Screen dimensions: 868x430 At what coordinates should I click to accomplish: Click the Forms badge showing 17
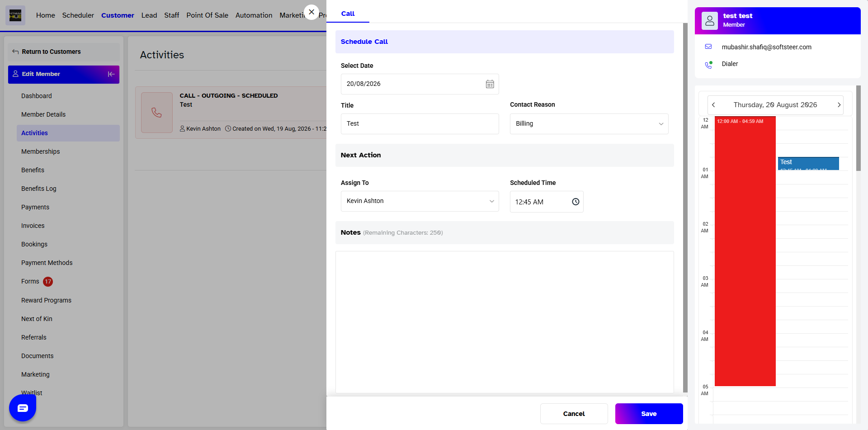tap(48, 282)
